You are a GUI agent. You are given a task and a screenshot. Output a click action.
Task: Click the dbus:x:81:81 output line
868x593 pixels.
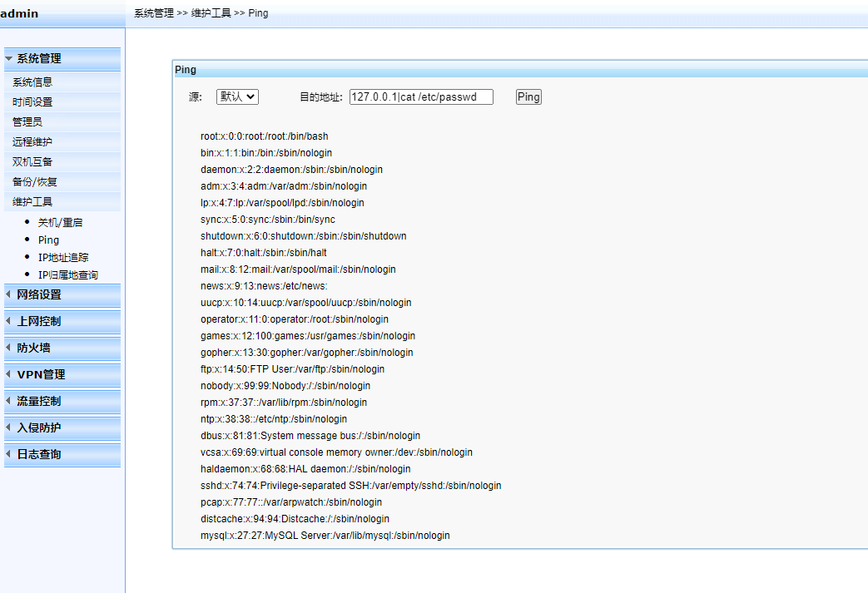click(310, 435)
